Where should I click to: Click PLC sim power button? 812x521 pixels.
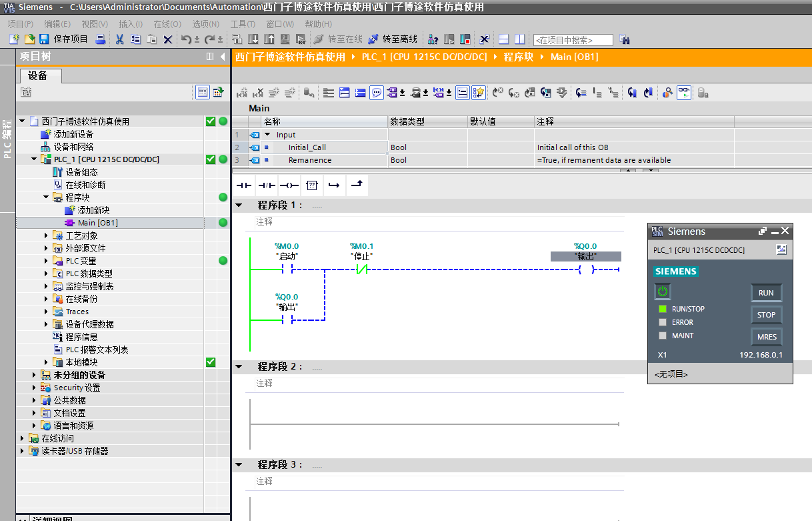(x=663, y=292)
